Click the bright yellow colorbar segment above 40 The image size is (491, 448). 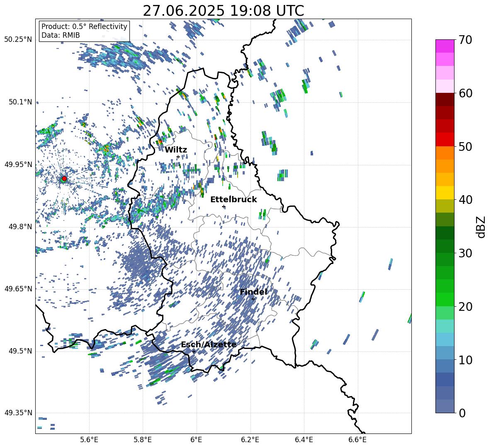(445, 193)
